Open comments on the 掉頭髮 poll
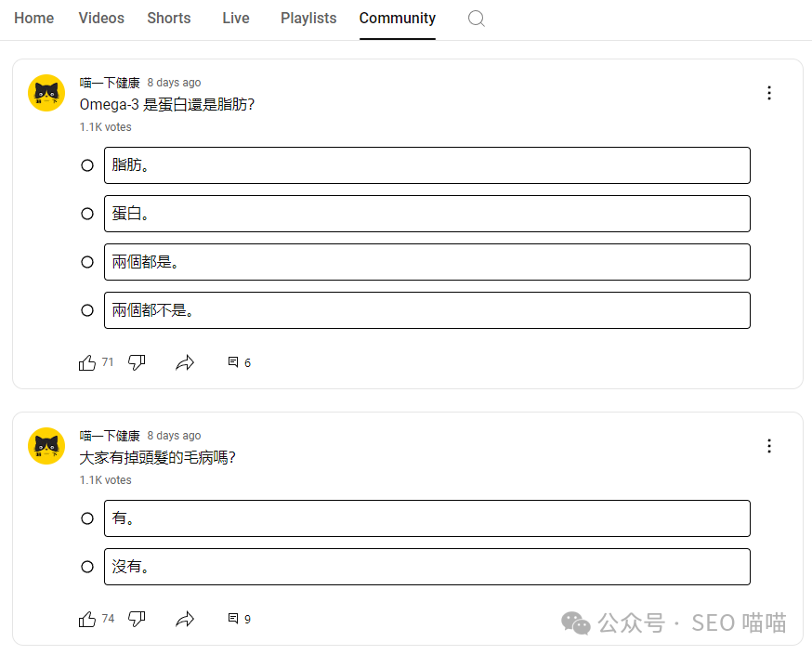This screenshot has height=655, width=812. [240, 619]
